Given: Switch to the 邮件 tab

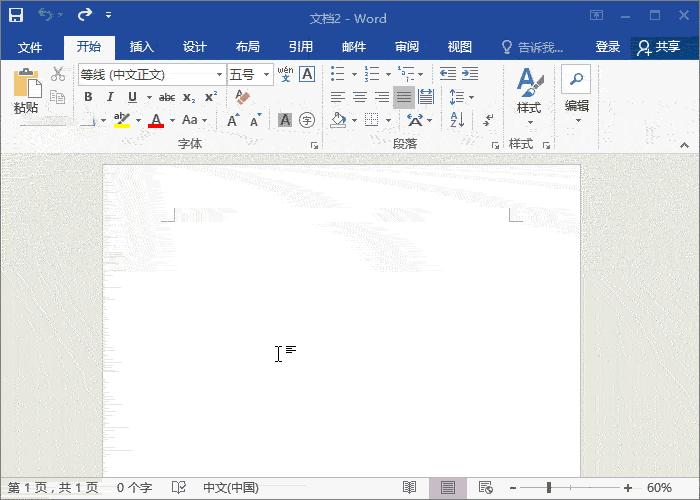Looking at the screenshot, I should point(354,47).
